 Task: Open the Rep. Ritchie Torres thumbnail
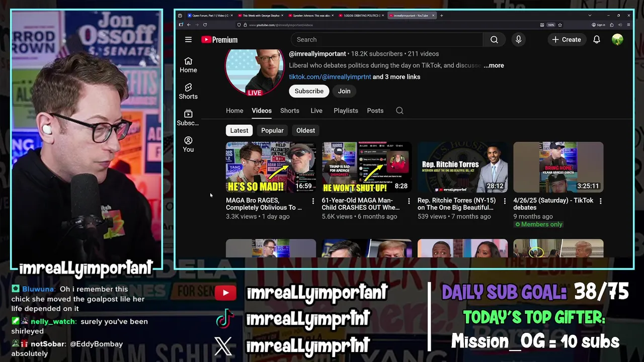pyautogui.click(x=462, y=167)
